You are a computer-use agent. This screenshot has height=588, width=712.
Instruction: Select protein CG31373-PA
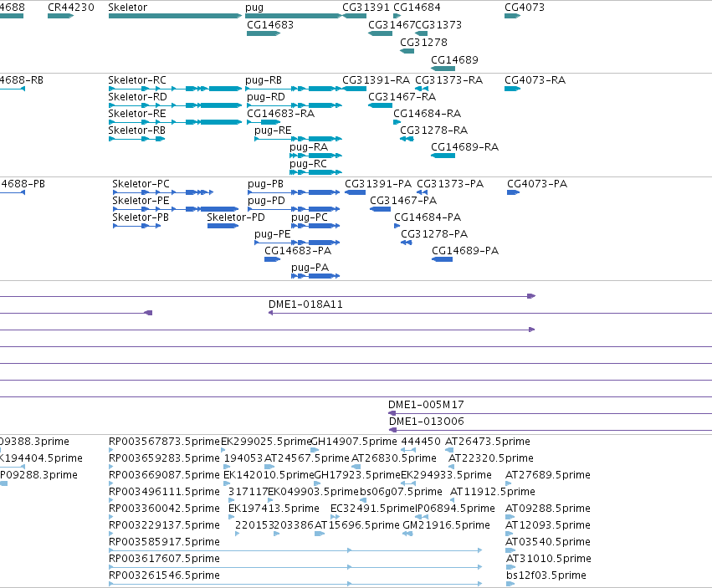422,192
